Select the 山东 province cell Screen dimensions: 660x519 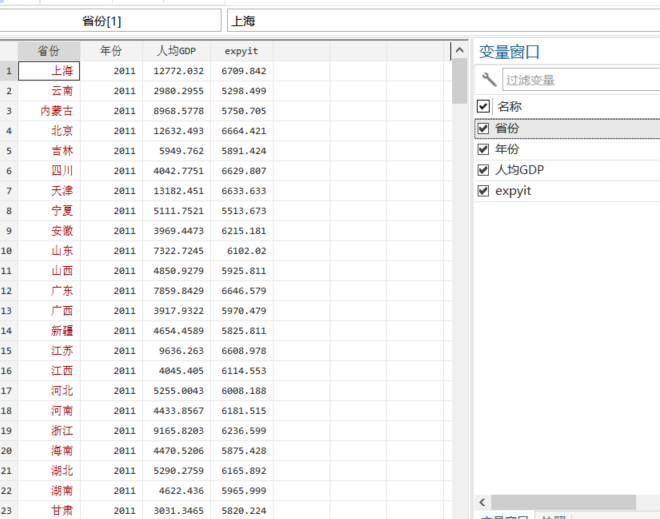tap(49, 251)
